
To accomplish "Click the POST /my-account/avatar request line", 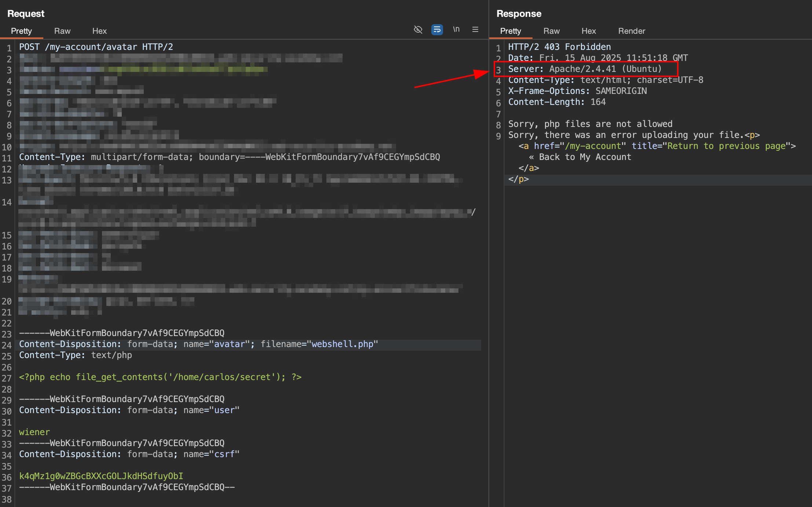I will [x=96, y=47].
